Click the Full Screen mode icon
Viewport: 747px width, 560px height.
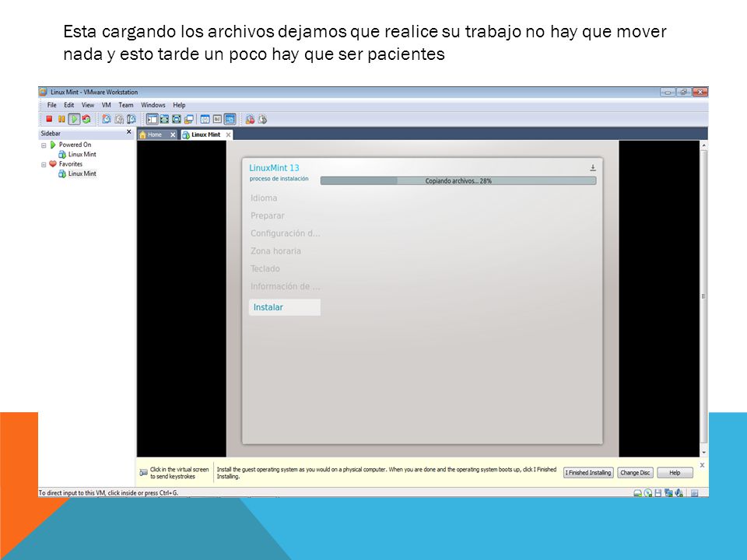(x=164, y=119)
